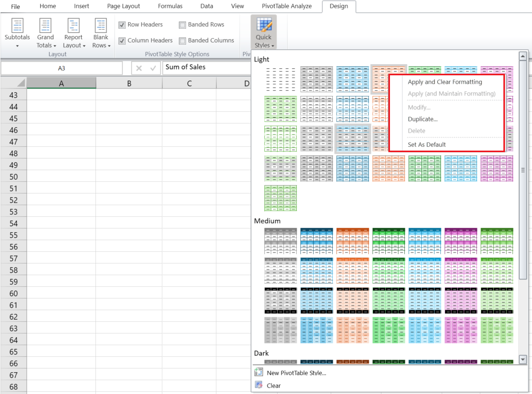
Task: Switch to the Page Layout tab
Action: point(123,6)
